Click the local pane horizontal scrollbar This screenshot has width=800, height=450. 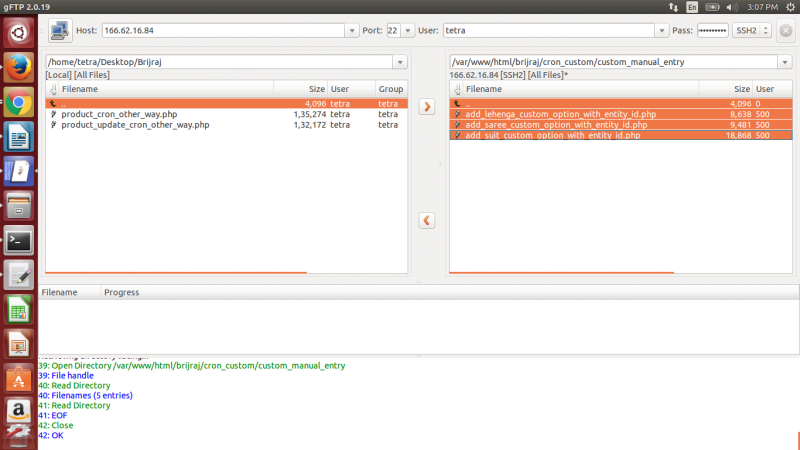[176, 273]
